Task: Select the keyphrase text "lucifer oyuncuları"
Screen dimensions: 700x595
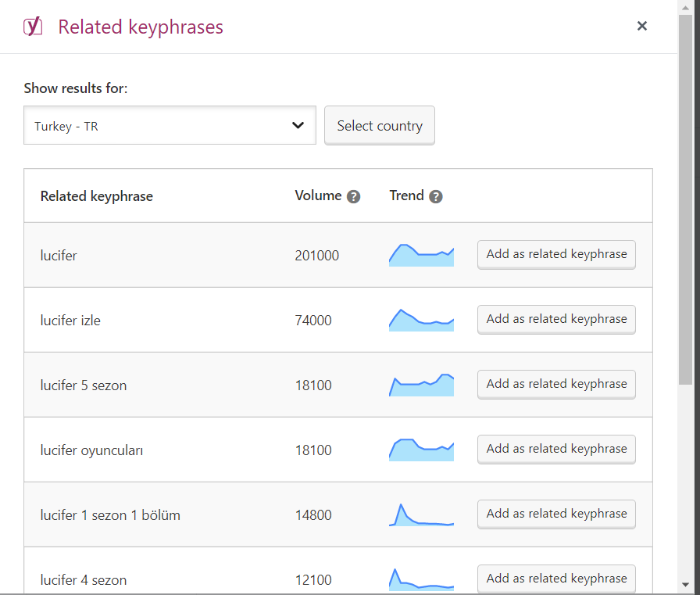Action: click(91, 450)
